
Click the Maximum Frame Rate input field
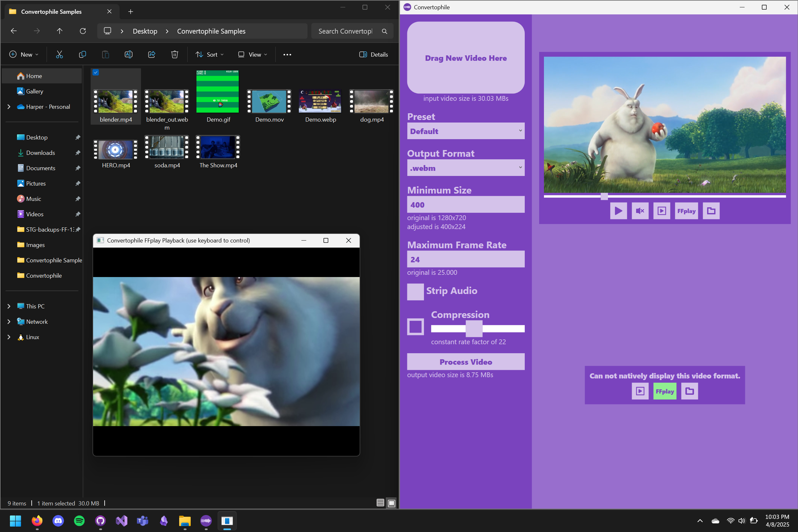[x=466, y=259]
